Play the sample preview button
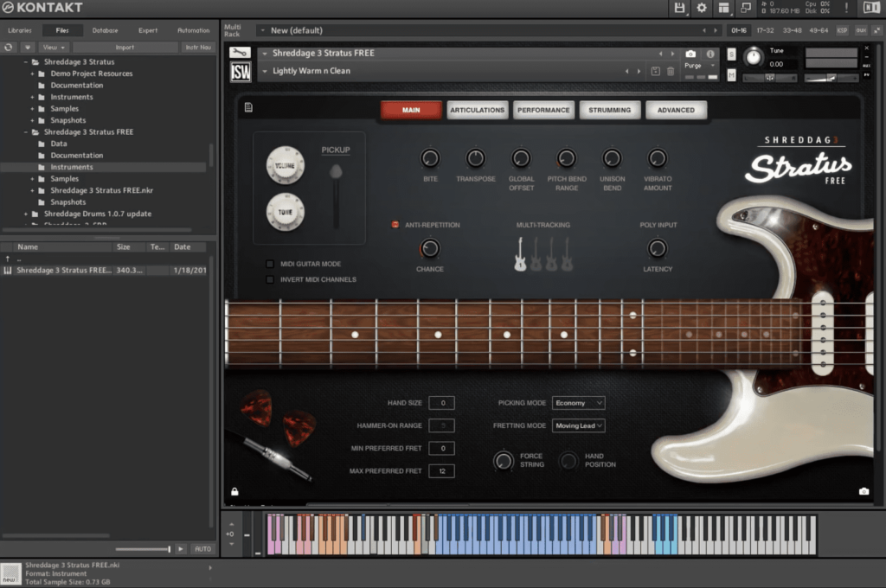Screen dimensions: 886x588 coord(181,549)
